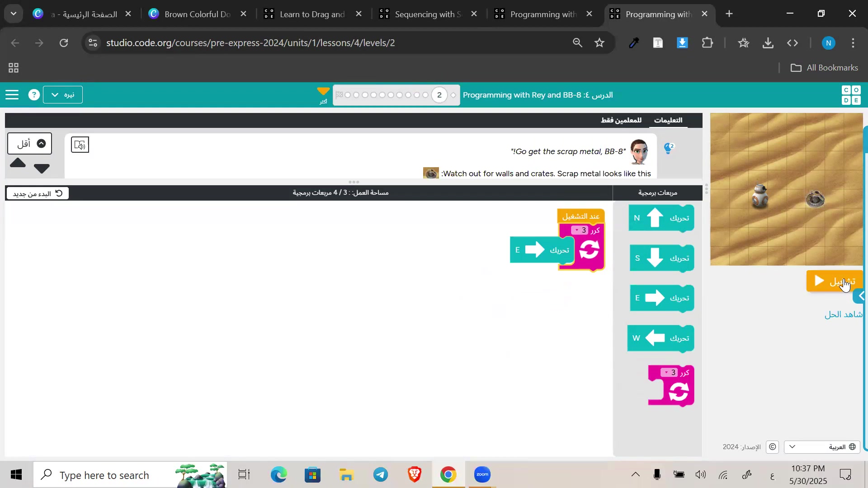The height and width of the screenshot is (488, 868).
Task: Open repeat count dropdown in workspace loop
Action: tap(580, 230)
